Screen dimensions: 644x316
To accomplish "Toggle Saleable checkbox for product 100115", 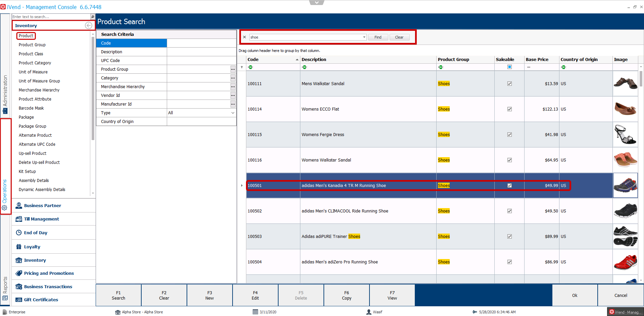I will pos(509,135).
